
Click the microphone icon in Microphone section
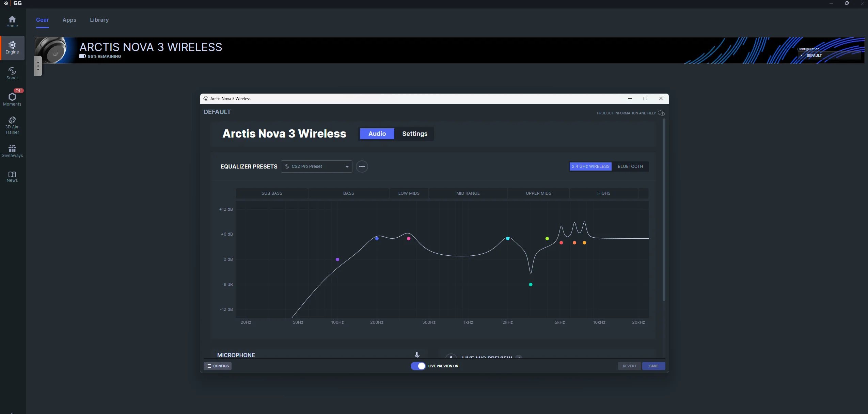[417, 355]
